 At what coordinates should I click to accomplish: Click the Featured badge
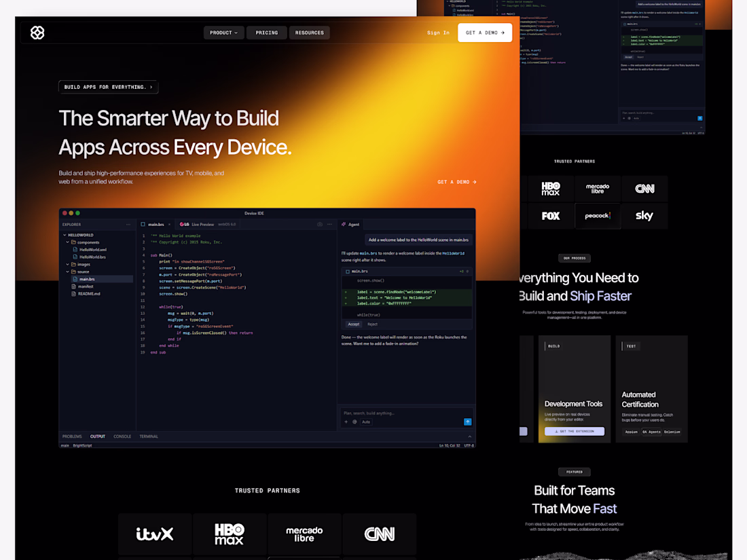[575, 472]
